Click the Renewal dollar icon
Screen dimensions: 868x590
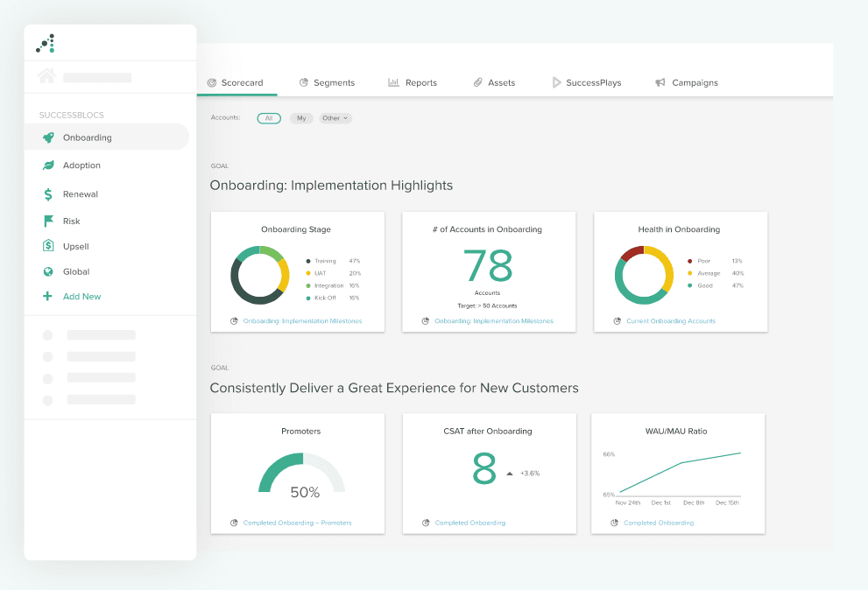coord(49,193)
